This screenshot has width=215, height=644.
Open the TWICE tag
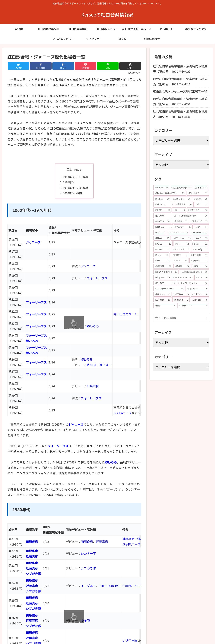tap(163, 244)
